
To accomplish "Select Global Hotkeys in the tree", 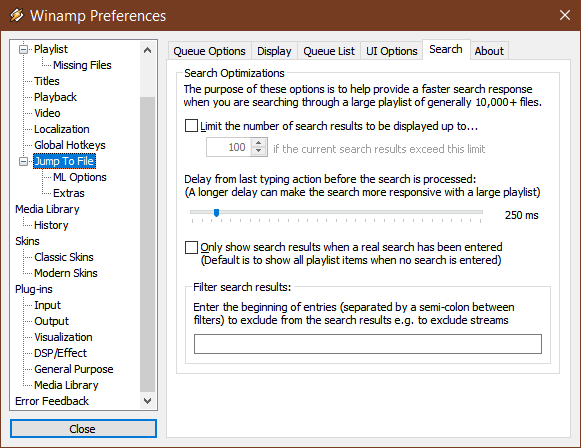I will tap(70, 145).
